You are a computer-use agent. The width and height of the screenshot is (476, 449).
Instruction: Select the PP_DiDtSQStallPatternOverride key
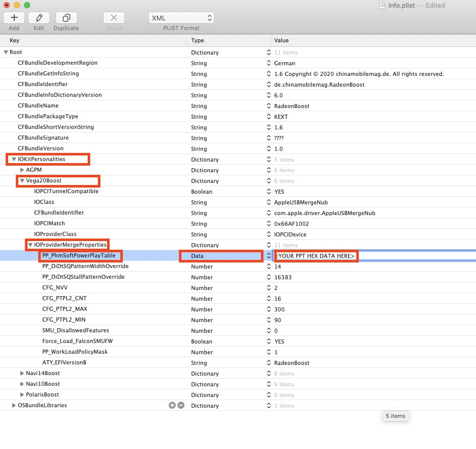pyautogui.click(x=83, y=277)
